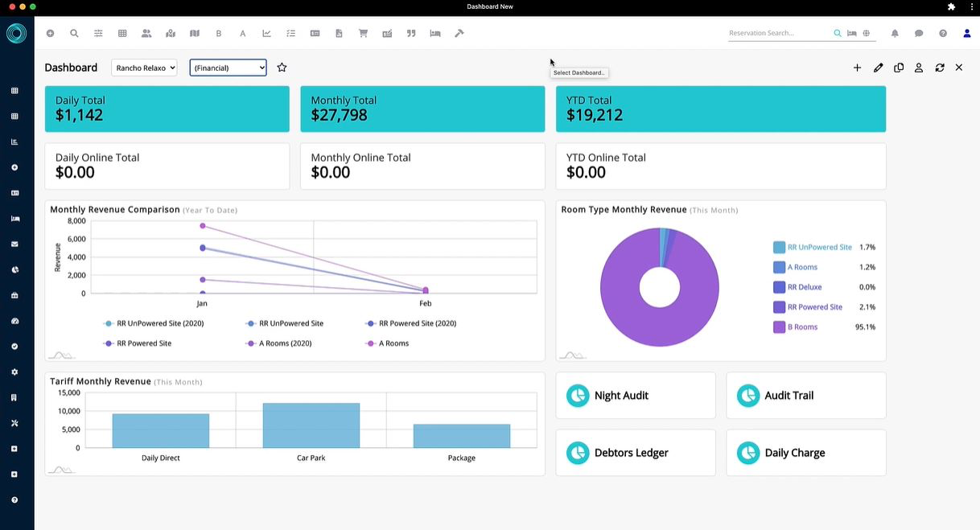Favorite this dashboard with the star icon
This screenshot has width=980, height=530.
(x=282, y=68)
